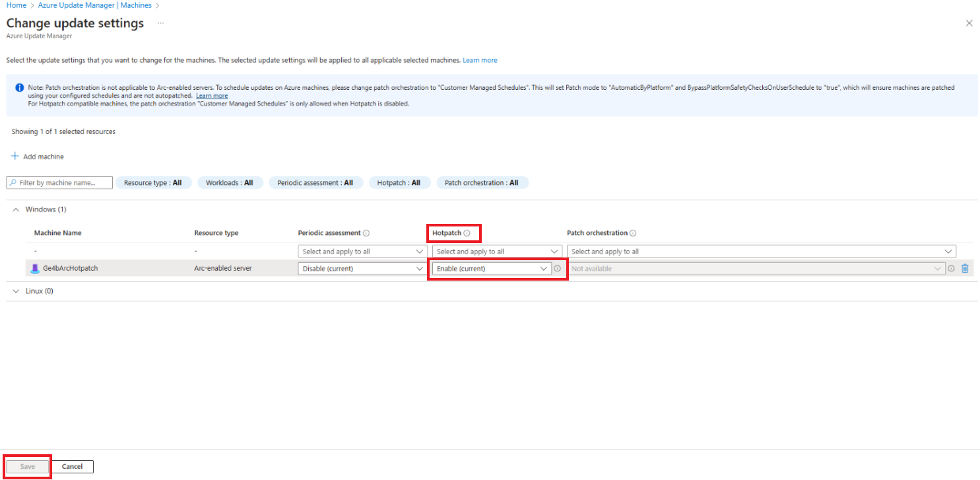
Task: Click the Machine Name column header
Action: tap(58, 233)
